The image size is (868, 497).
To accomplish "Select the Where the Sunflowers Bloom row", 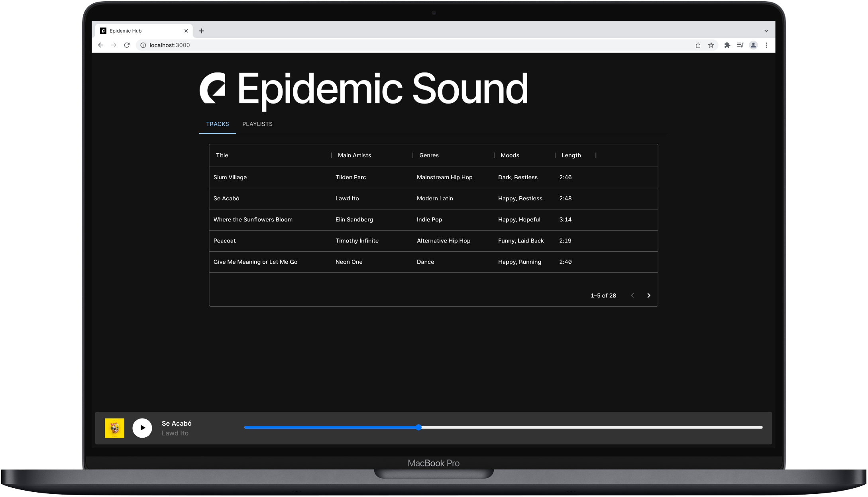I will click(253, 220).
